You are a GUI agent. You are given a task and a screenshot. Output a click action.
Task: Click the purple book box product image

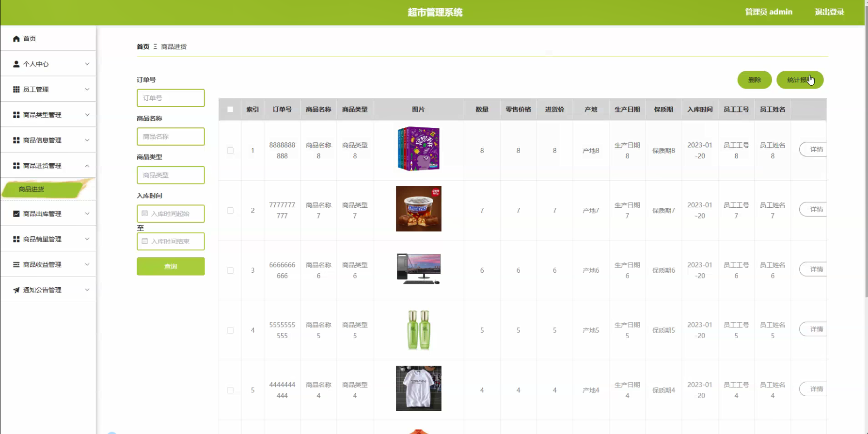419,149
